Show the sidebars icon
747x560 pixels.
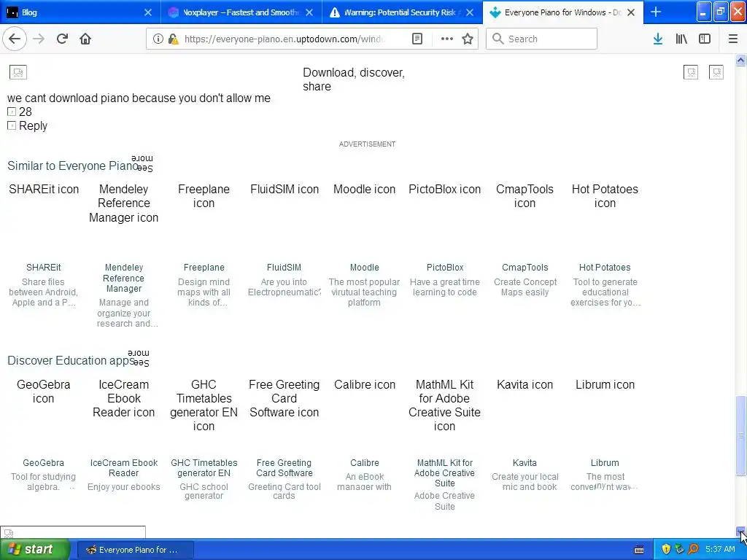705,39
